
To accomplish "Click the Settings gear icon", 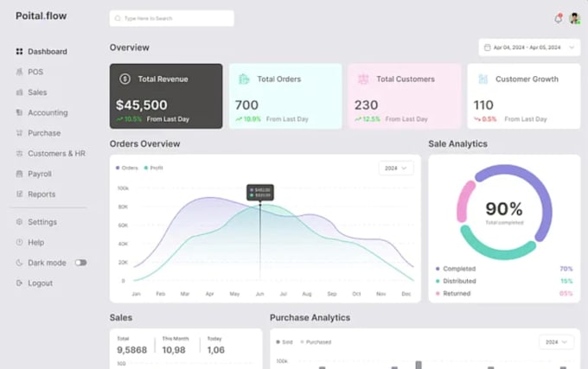I will [20, 222].
